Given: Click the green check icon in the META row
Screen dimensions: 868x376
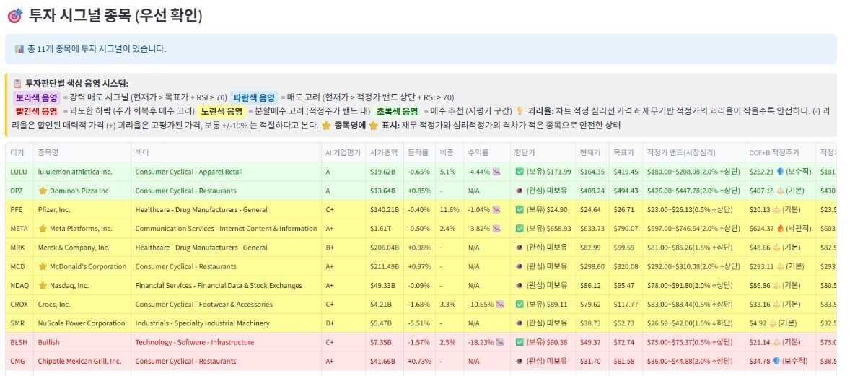Looking at the screenshot, I should click(x=520, y=229).
